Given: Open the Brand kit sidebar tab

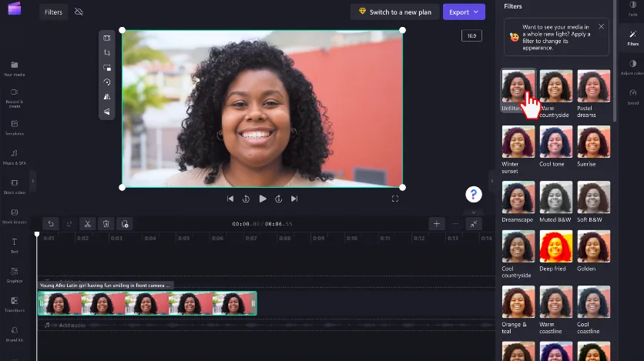Looking at the screenshot, I should (15, 334).
